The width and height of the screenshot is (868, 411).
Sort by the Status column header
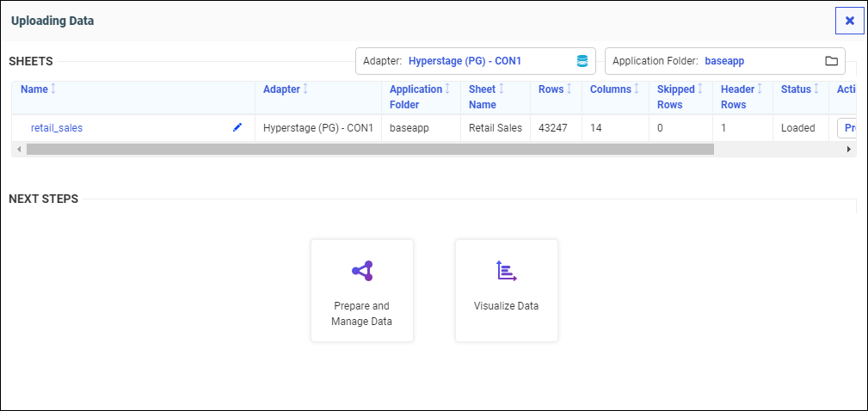coord(796,89)
